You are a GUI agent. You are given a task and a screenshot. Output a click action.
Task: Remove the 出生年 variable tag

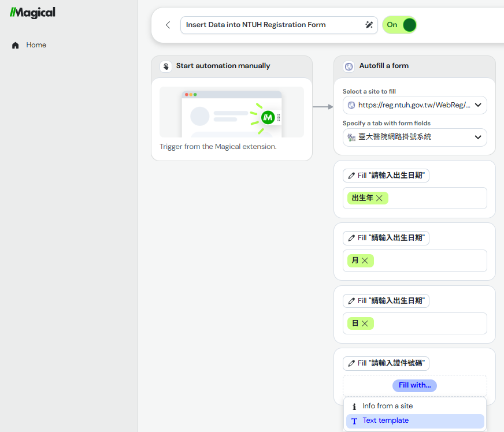click(380, 198)
